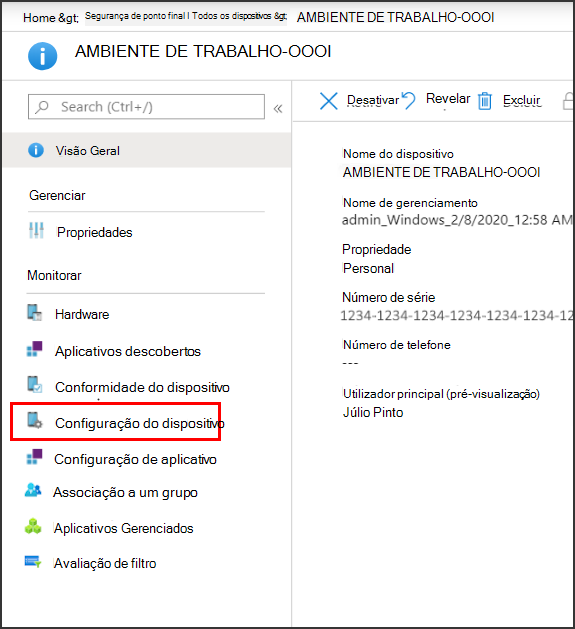575x629 pixels.
Task: Click the Revelar undo arrow icon
Action: pyautogui.click(x=408, y=100)
